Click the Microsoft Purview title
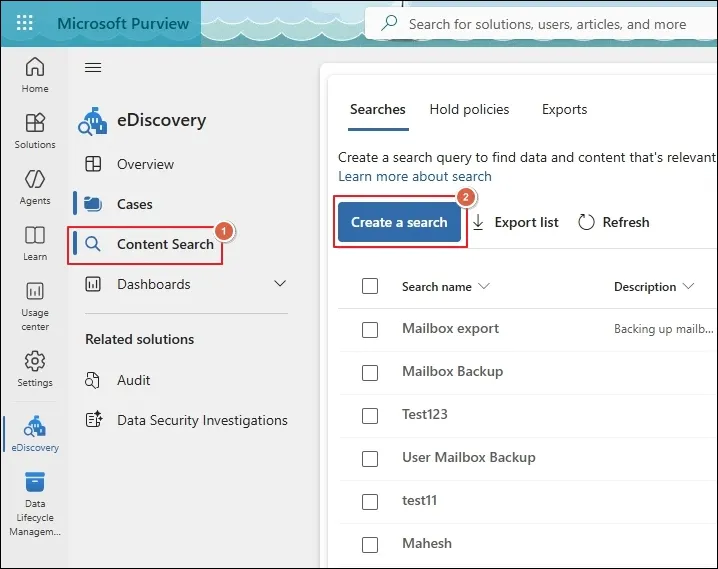 coord(123,23)
